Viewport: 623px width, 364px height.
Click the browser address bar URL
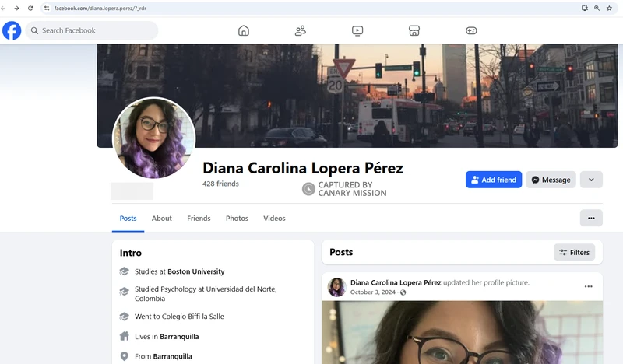pyautogui.click(x=100, y=8)
